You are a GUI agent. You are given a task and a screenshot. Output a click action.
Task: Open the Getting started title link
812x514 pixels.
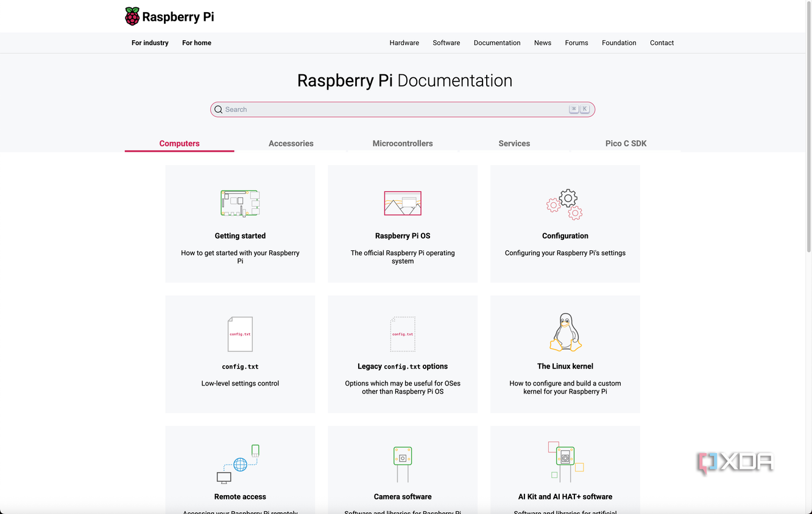coord(240,236)
